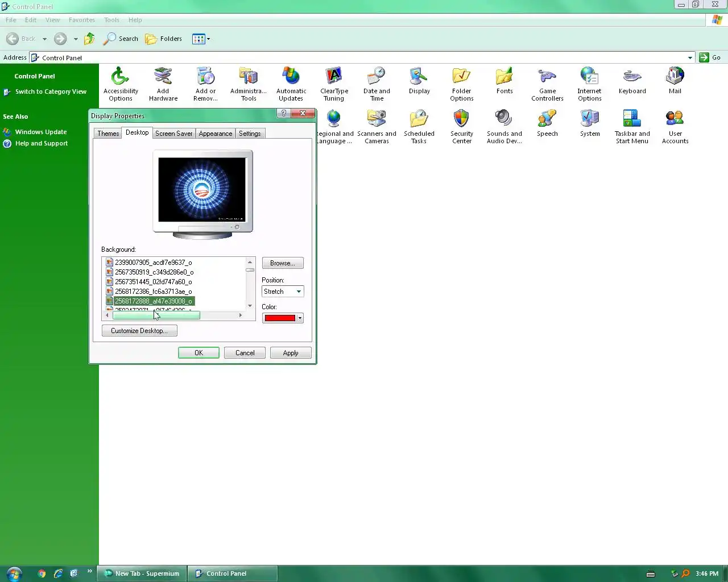Open the Fonts folder icon
728x582 pixels.
click(504, 81)
